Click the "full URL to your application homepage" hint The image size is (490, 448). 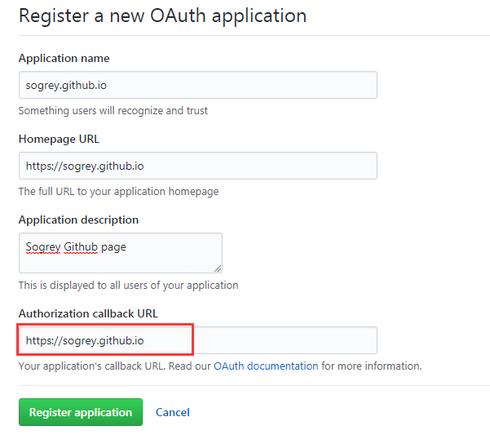pyautogui.click(x=118, y=191)
